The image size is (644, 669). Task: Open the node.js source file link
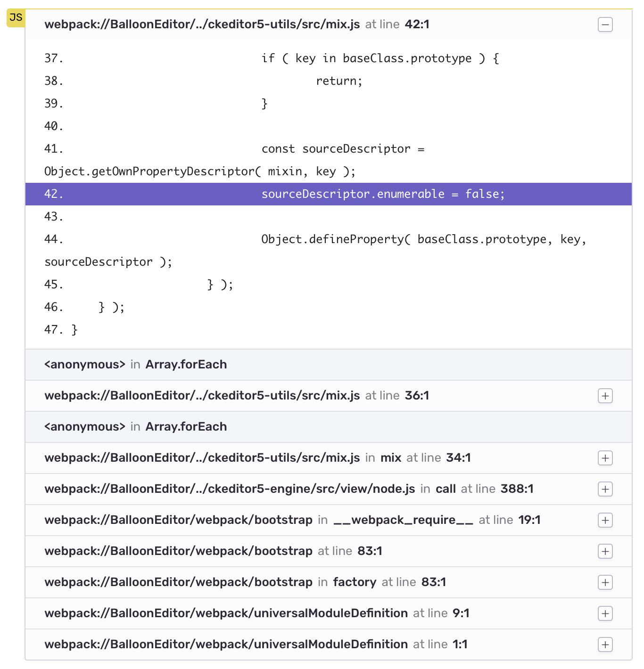229,489
